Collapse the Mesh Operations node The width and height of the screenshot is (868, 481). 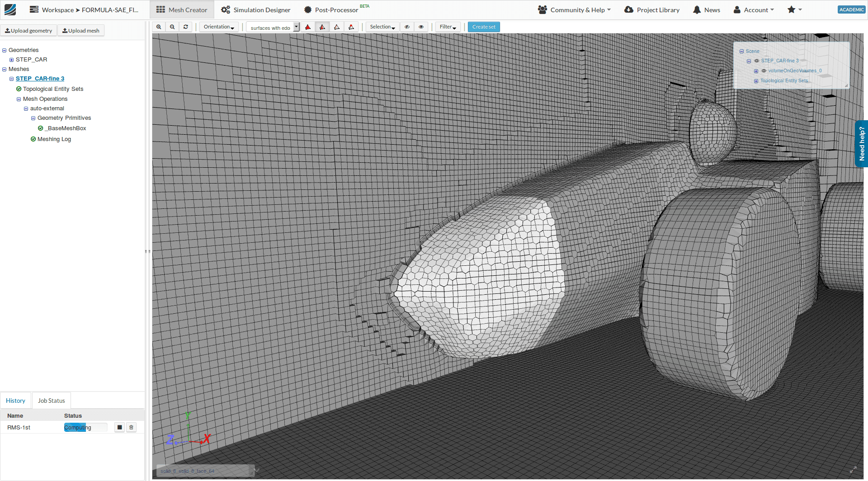tap(19, 99)
